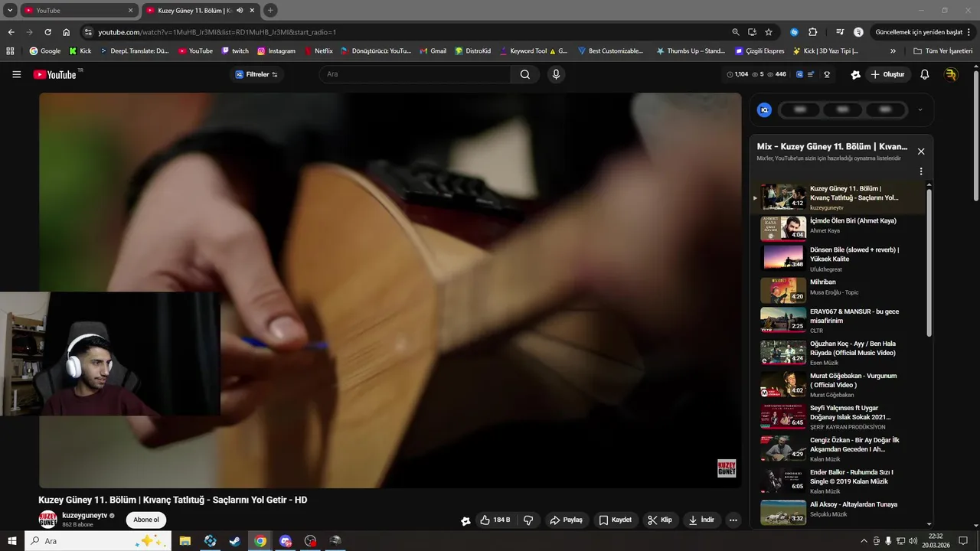Show hidden bookmarks with the double chevron

[x=893, y=51]
